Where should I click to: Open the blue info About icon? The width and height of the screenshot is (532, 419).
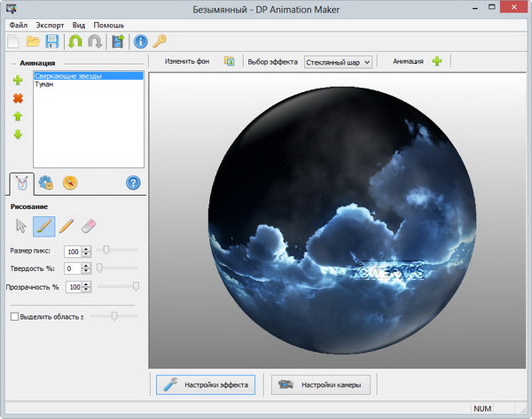pos(140,42)
